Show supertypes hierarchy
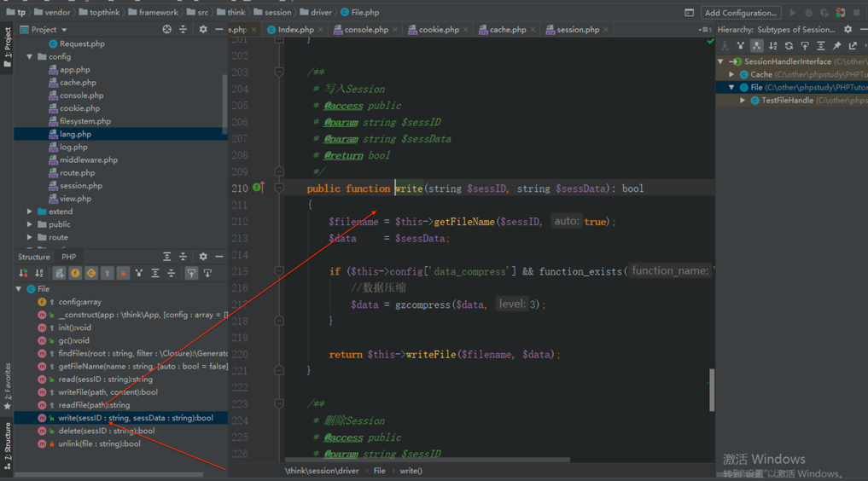Screen dimensions: 868x481 pyautogui.click(x=740, y=46)
